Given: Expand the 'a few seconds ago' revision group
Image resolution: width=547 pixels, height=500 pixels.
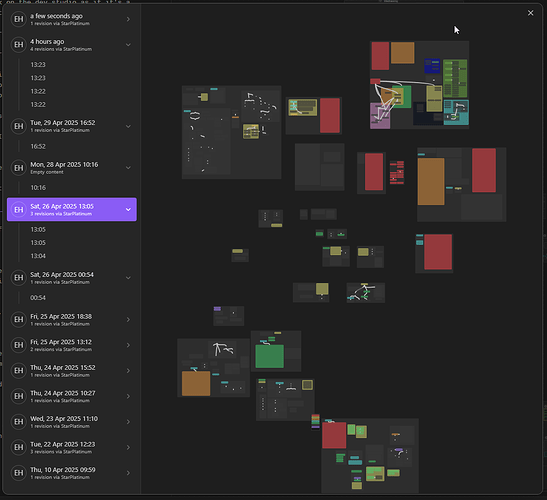Looking at the screenshot, I should click(x=128, y=19).
